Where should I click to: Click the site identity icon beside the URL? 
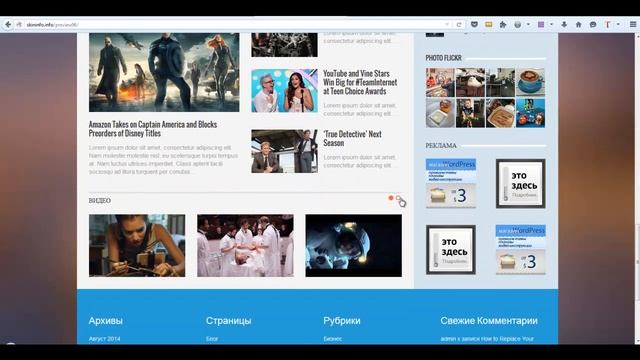click(19, 24)
